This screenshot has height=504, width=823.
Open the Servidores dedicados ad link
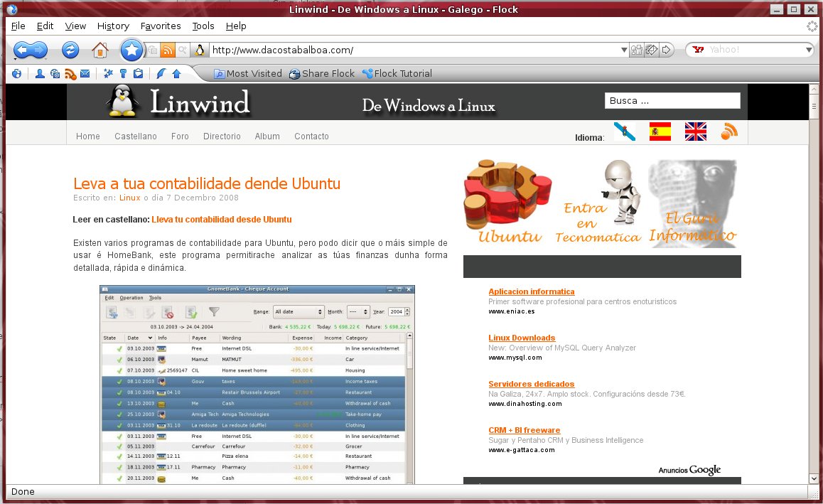tap(531, 384)
